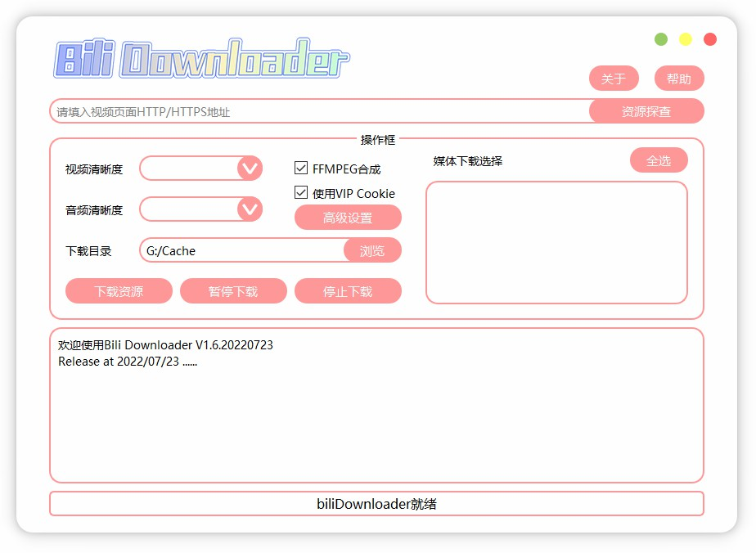Open 高级设置 advanced settings

point(348,218)
